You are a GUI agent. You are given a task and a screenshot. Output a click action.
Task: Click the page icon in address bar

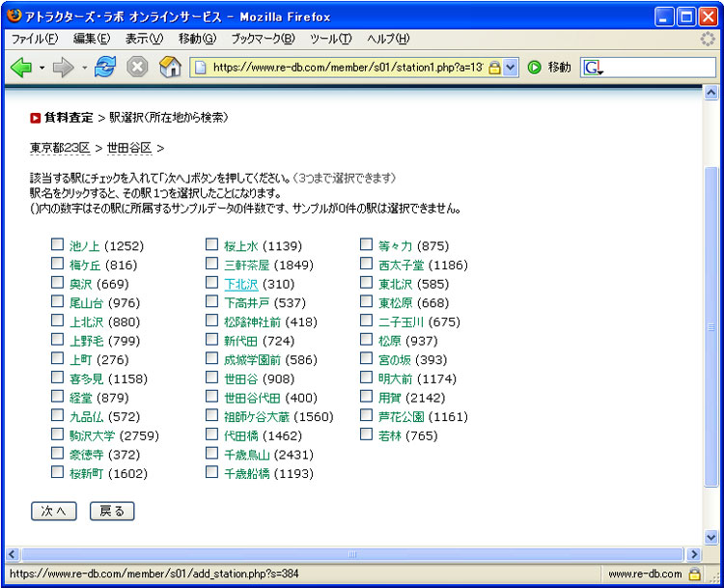[x=201, y=68]
